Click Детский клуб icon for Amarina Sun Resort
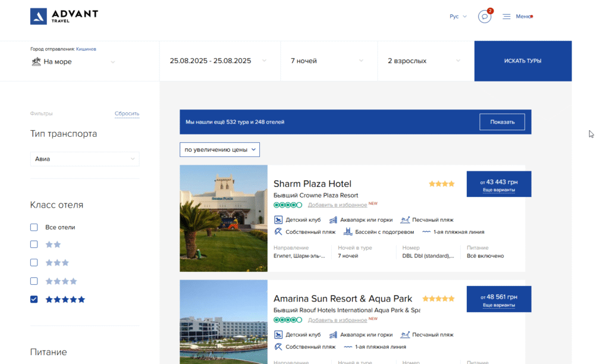The width and height of the screenshot is (609, 364). (x=278, y=335)
